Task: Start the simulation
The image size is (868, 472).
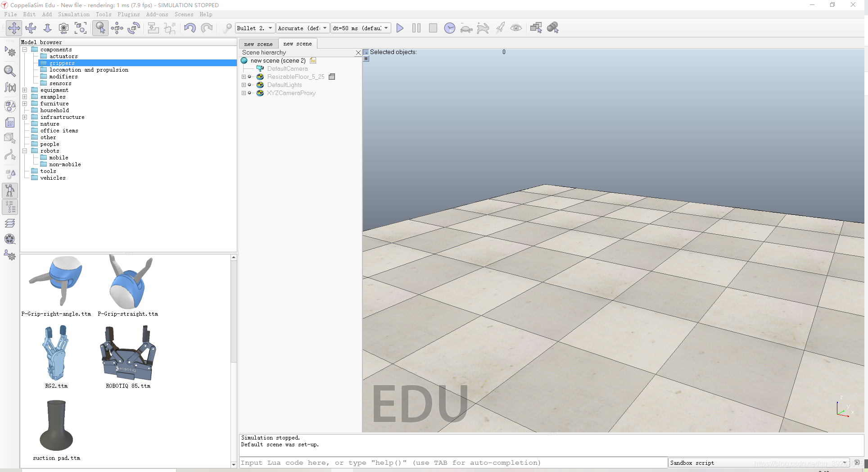Action: (x=400, y=28)
